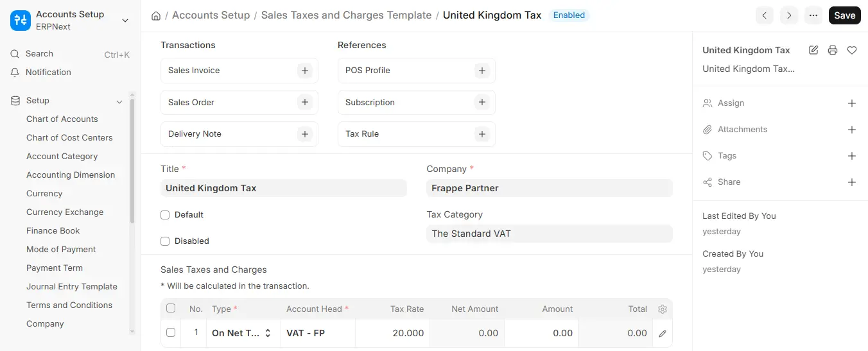Click the edit pencil beside United Kingdom Tax
This screenshot has height=351, width=868.
[813, 50]
